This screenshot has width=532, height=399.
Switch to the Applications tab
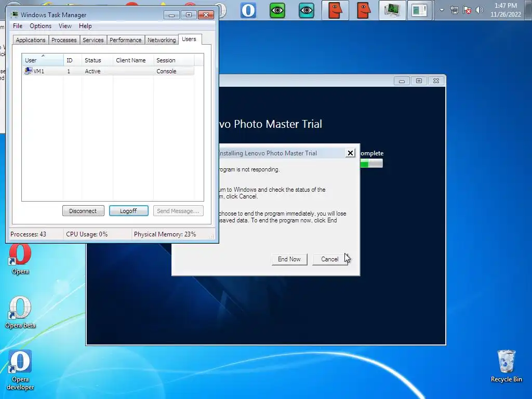pyautogui.click(x=31, y=40)
